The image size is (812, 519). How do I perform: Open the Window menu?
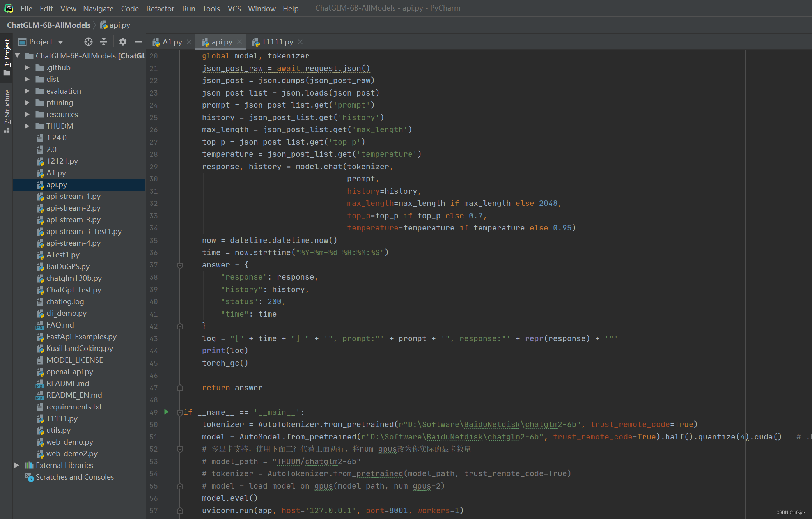(x=262, y=8)
